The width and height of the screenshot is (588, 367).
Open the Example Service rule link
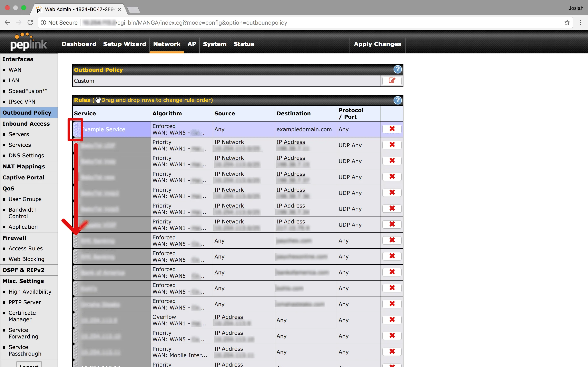[104, 129]
